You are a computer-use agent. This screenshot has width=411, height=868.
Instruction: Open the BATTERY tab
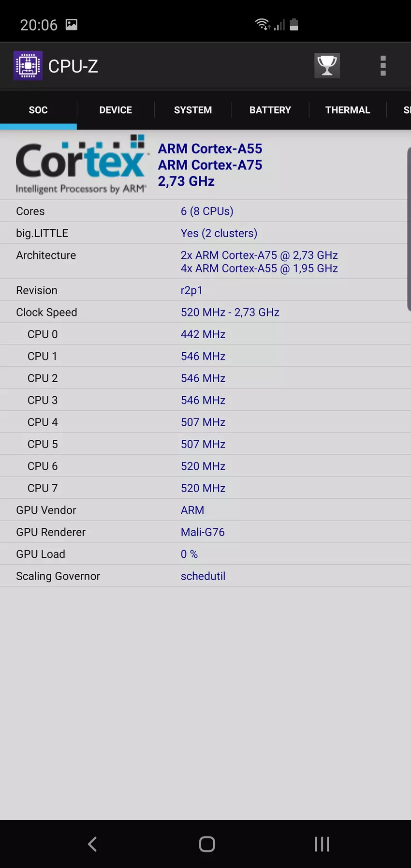(270, 110)
